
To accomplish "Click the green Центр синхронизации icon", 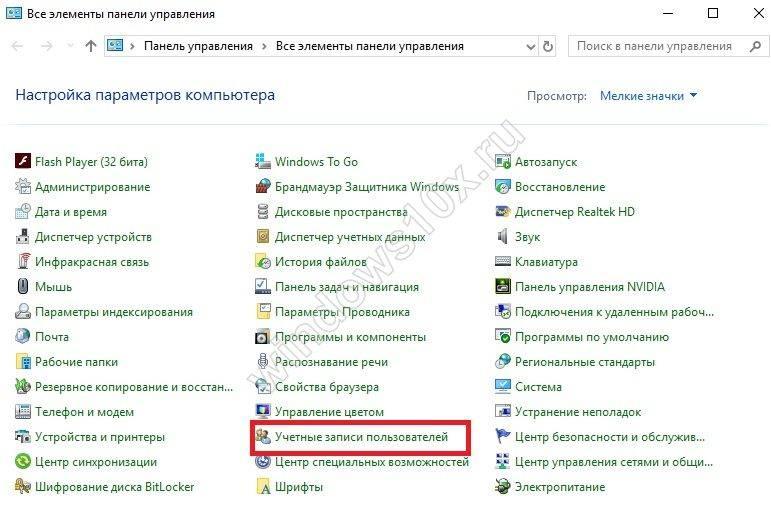I will click(x=23, y=462).
